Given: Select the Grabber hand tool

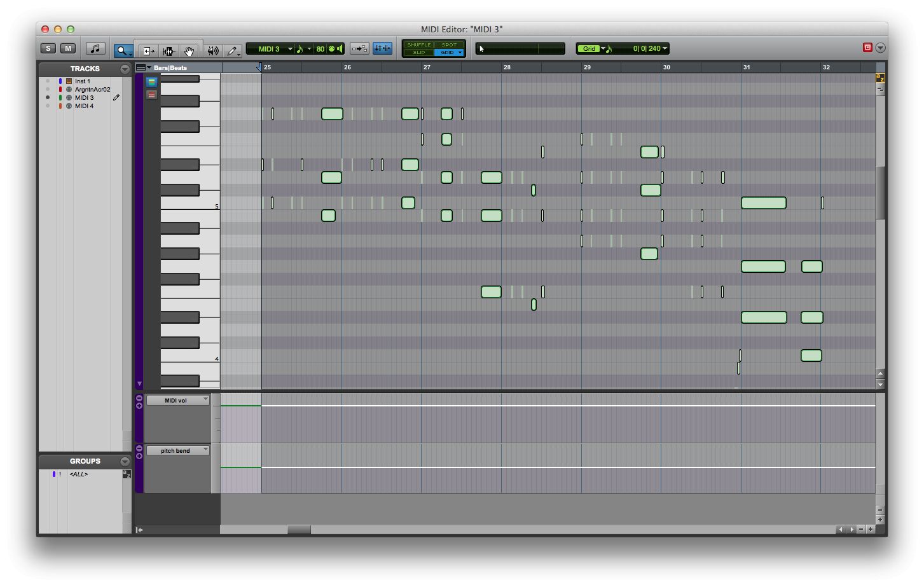Looking at the screenshot, I should coord(189,50).
